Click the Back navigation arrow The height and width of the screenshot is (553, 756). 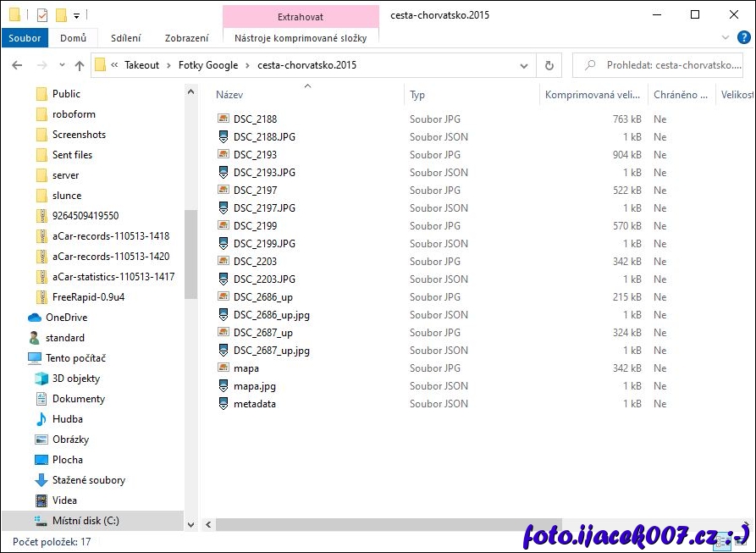tap(17, 65)
